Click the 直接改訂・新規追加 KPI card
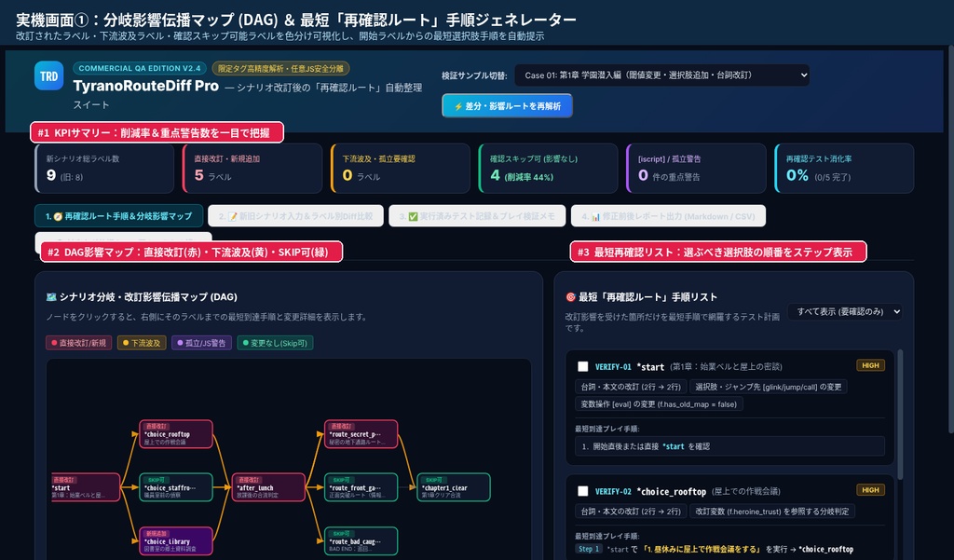 (x=252, y=169)
